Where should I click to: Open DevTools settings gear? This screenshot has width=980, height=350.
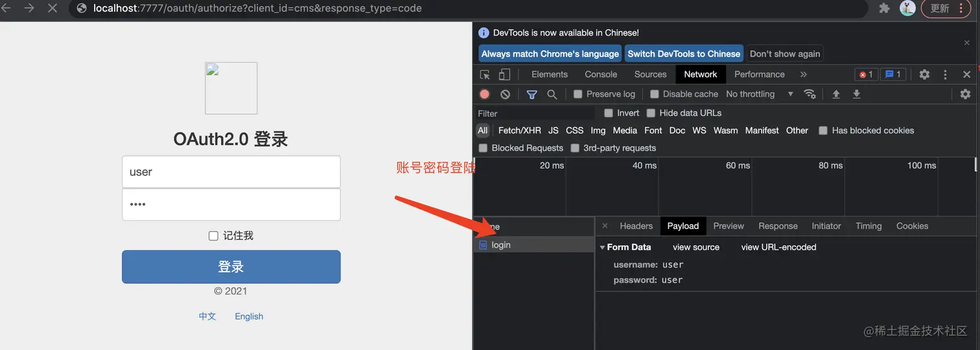pos(924,75)
